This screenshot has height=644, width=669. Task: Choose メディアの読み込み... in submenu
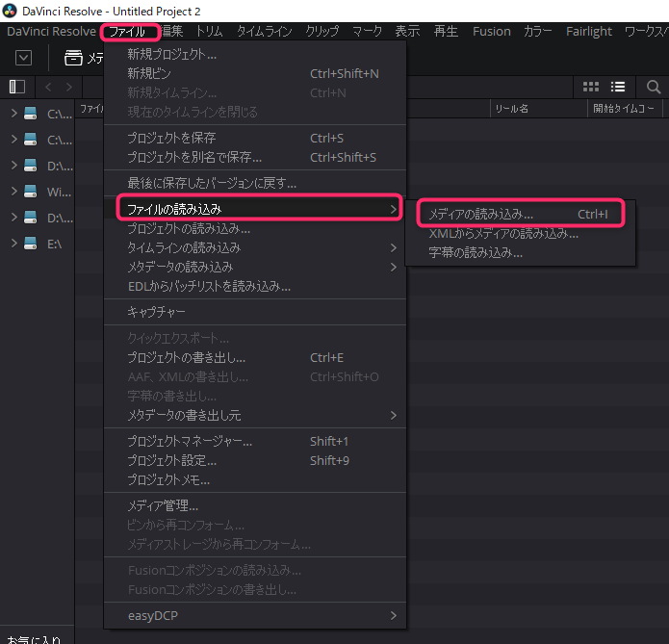click(x=521, y=214)
